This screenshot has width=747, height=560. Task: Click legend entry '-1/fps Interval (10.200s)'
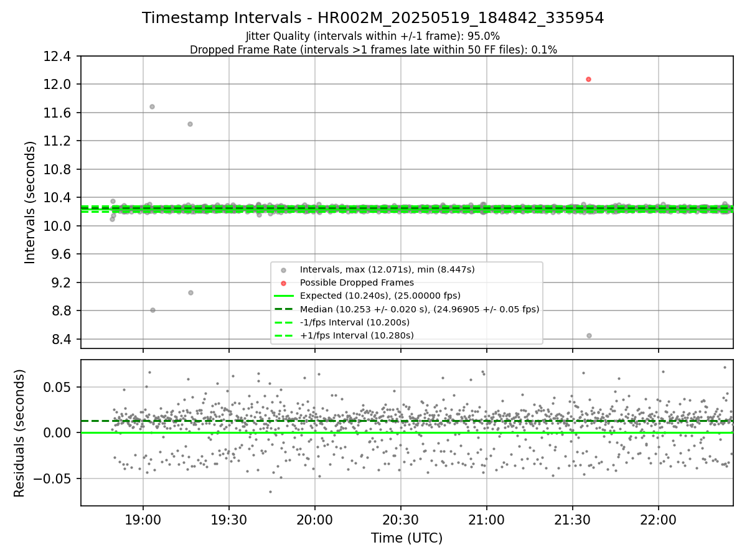tap(355, 322)
